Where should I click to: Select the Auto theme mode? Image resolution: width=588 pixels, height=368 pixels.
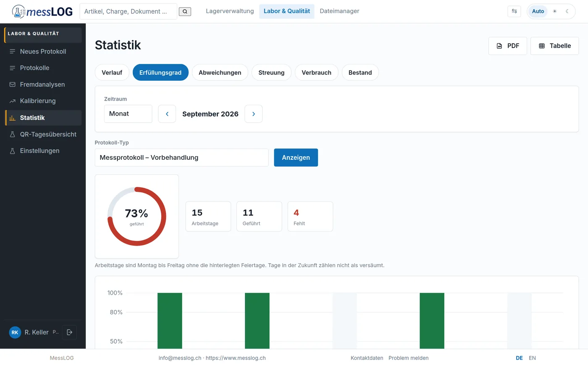[x=538, y=11]
